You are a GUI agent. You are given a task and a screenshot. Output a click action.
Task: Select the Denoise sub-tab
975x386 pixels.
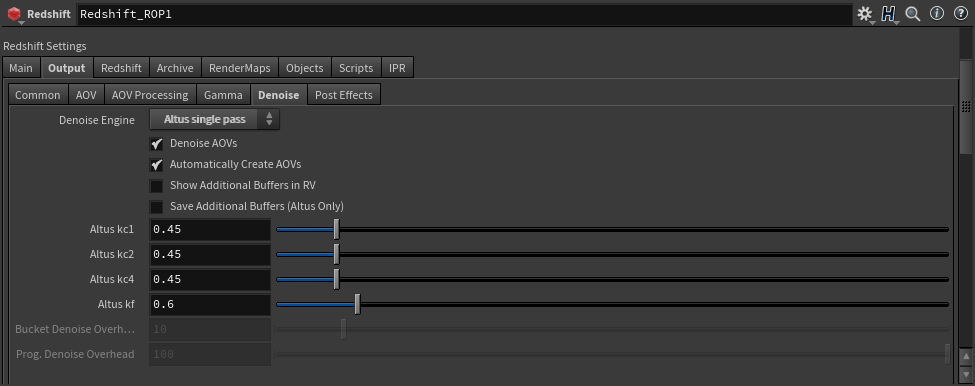(x=279, y=94)
